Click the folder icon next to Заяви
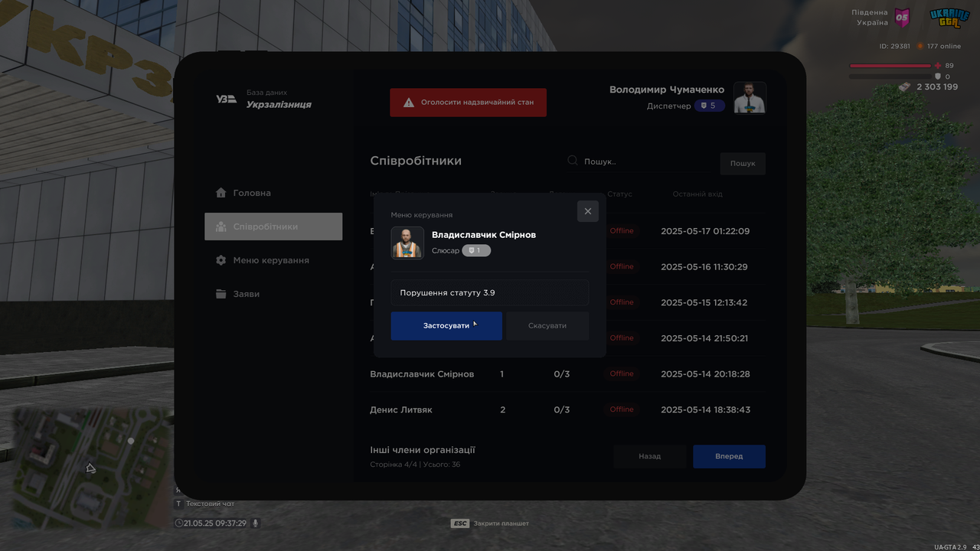This screenshot has width=980, height=551. pyautogui.click(x=221, y=294)
